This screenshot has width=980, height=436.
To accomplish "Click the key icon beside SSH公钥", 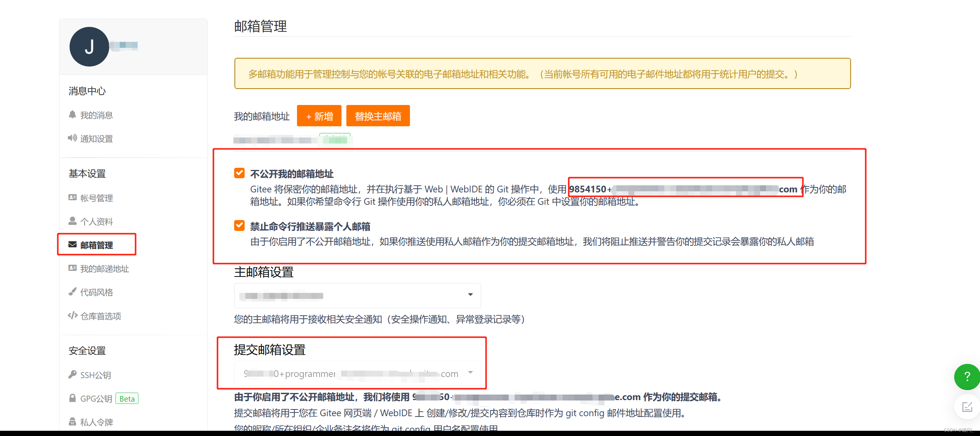I will (x=72, y=374).
